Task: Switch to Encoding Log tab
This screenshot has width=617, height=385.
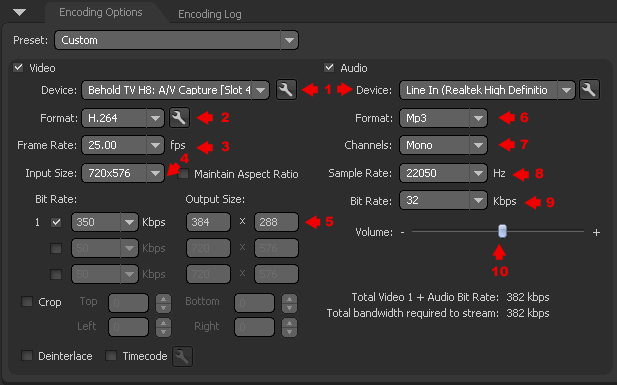Action: (210, 14)
